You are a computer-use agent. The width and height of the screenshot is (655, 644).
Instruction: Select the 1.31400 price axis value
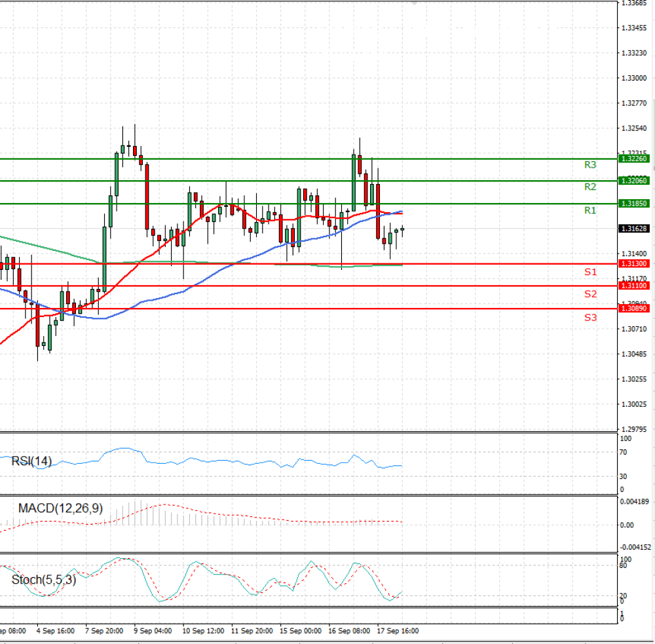click(634, 254)
